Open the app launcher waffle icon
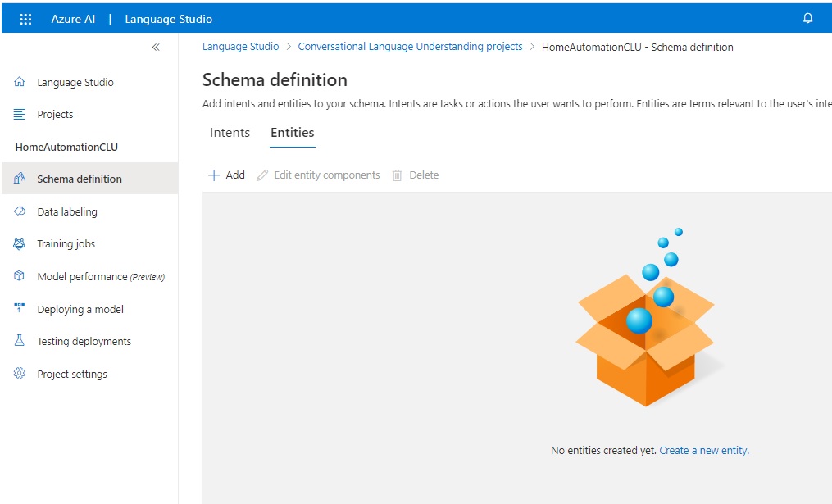 pos(25,19)
